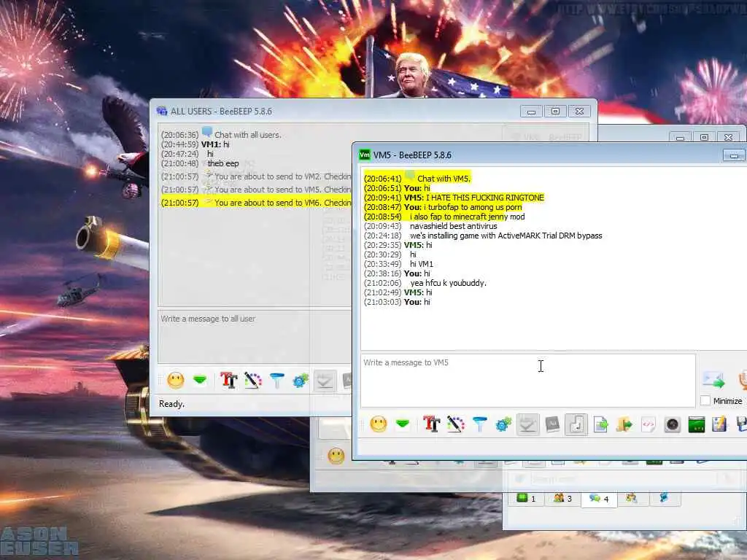Screen dimensions: 747x560
Task: Select the 'hi VM1' message in VM5 chat
Action: (x=422, y=264)
